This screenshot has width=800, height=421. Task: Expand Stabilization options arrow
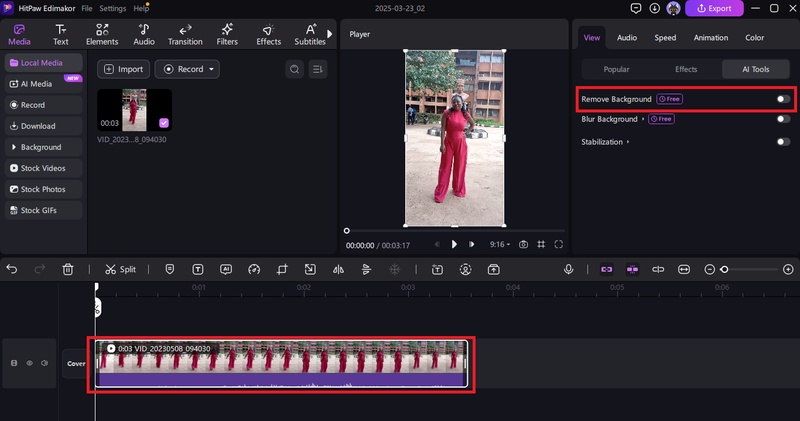[628, 142]
